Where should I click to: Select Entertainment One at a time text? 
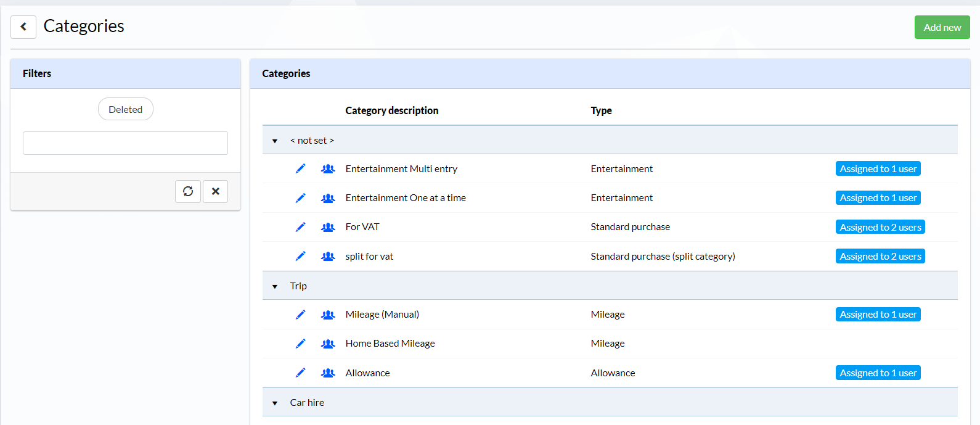pyautogui.click(x=406, y=198)
